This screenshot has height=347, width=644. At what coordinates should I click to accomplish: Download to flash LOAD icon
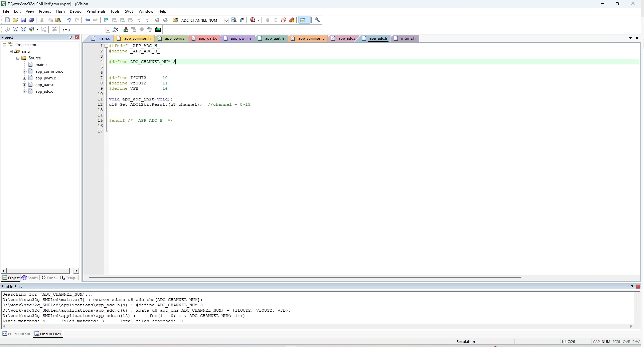[x=54, y=29]
